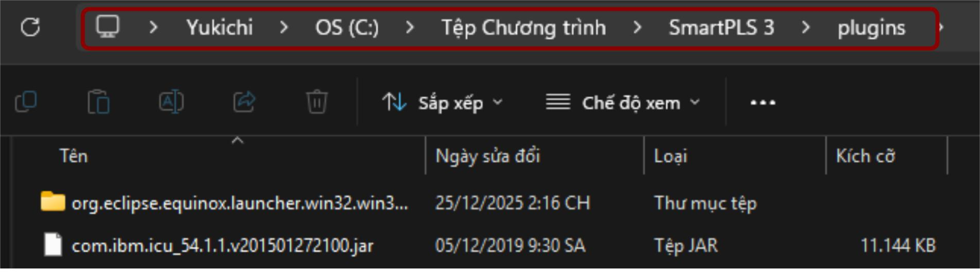Screen dimensions: 980x272
Task: Go to the SmartPLS 3 breadcrumb folder
Action: coord(722,28)
